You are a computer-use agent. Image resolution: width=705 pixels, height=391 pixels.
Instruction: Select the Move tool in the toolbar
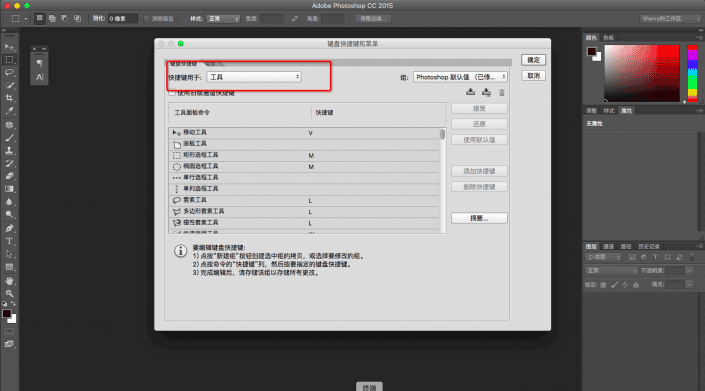(9, 47)
